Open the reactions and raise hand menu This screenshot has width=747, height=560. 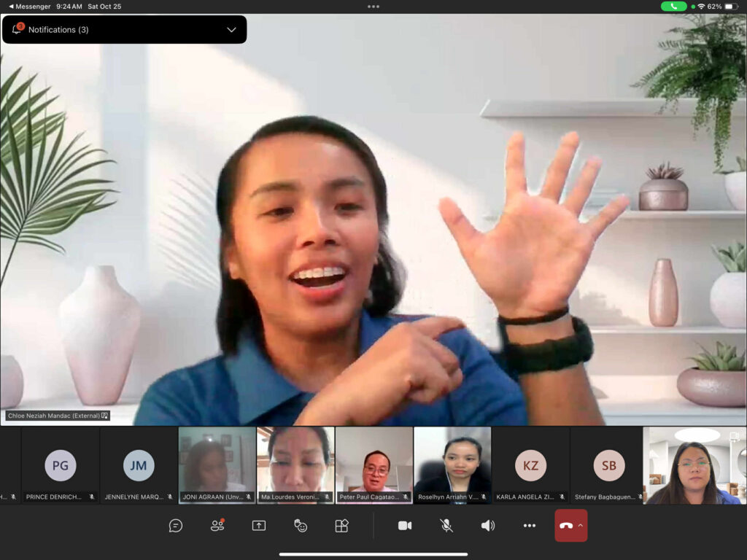click(301, 526)
